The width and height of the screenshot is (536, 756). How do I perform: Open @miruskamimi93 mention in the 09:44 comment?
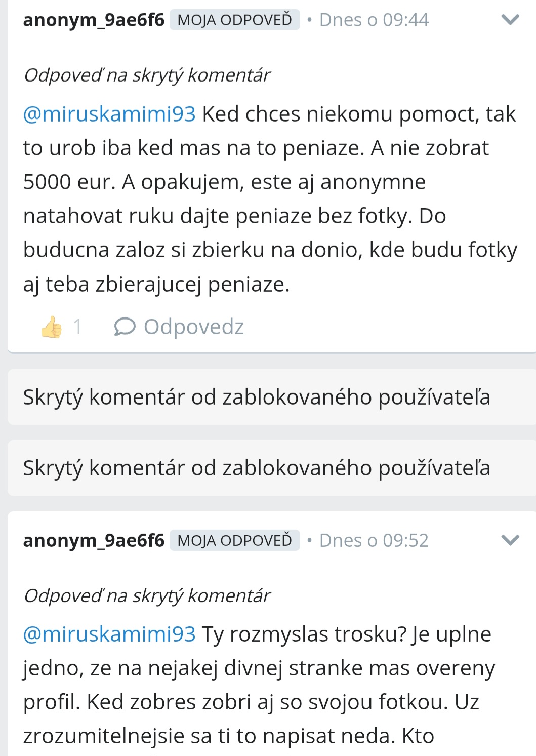(x=109, y=114)
